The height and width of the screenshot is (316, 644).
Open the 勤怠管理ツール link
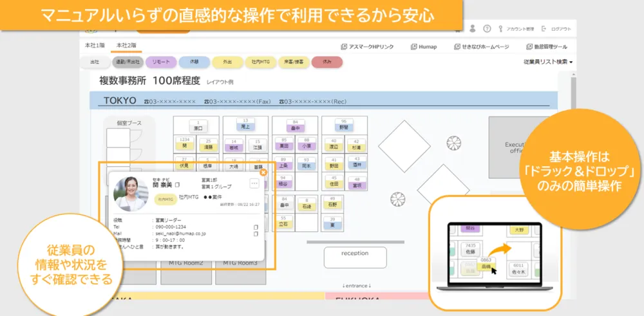(546, 47)
